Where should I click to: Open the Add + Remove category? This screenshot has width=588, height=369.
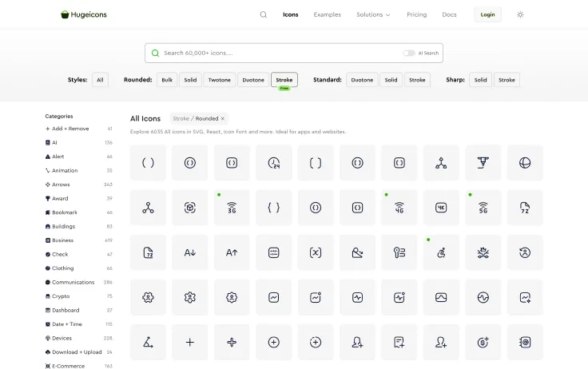click(x=79, y=129)
